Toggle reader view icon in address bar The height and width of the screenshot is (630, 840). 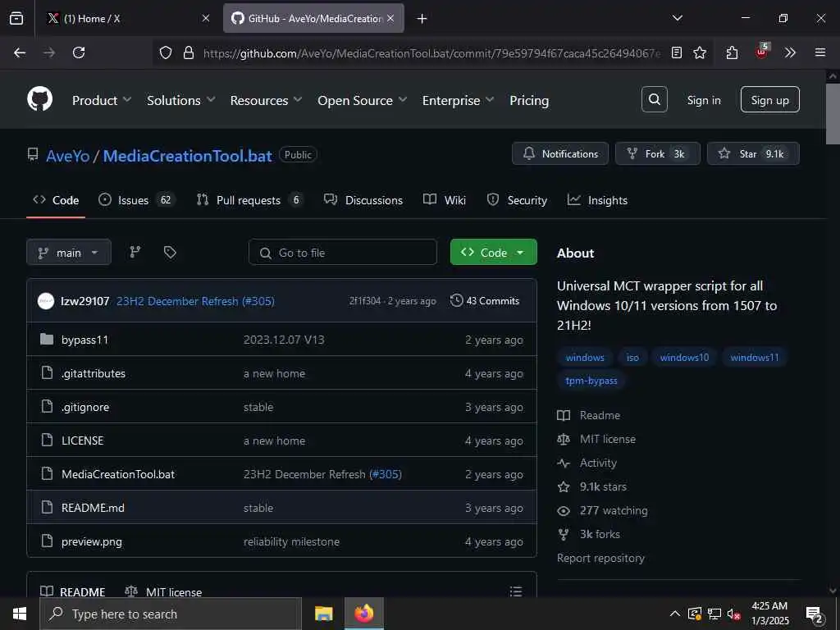pyautogui.click(x=677, y=52)
